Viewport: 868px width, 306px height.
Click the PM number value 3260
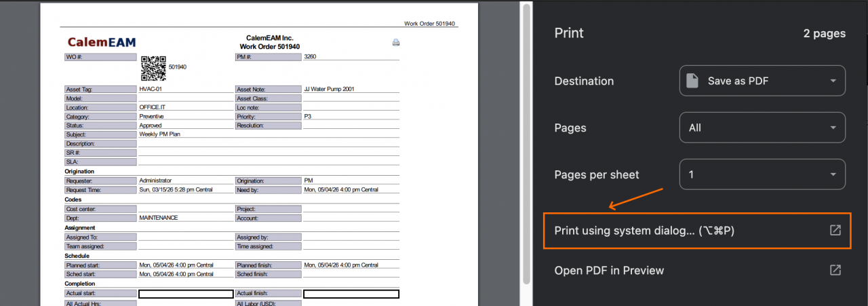pos(311,56)
